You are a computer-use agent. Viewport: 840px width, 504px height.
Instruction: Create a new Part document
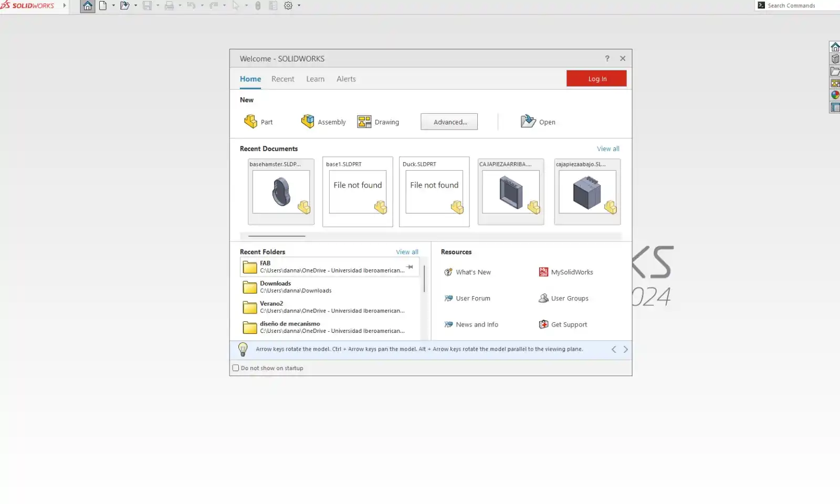coord(258,122)
